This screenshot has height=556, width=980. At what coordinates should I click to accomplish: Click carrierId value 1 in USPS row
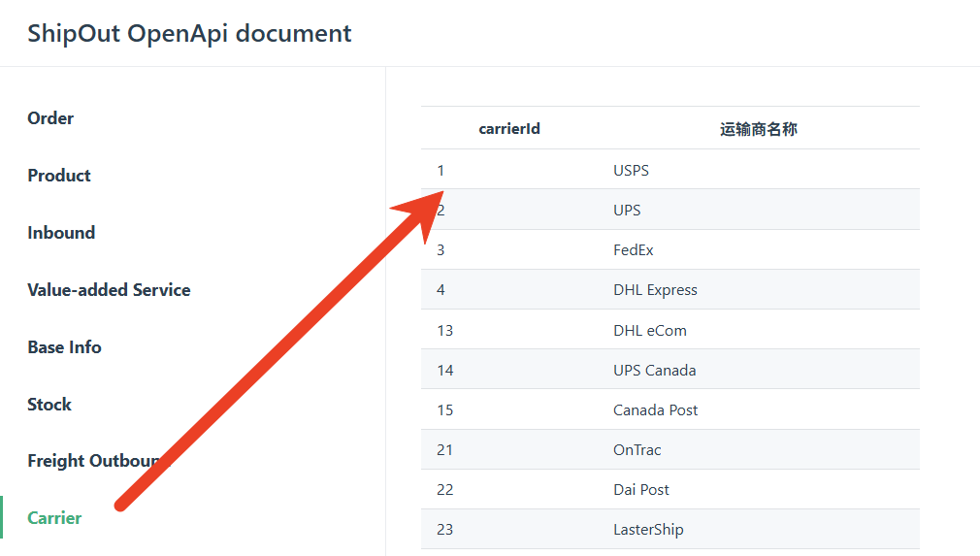pos(441,171)
